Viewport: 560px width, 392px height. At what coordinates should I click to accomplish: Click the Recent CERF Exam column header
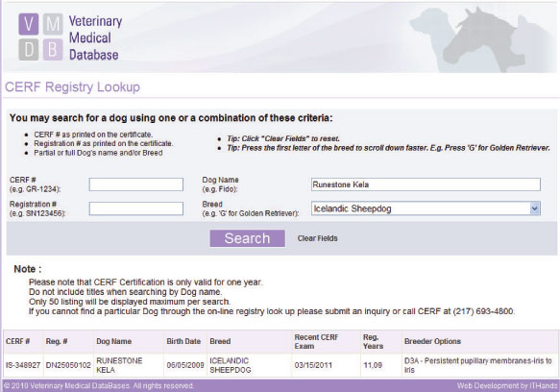tap(316, 342)
